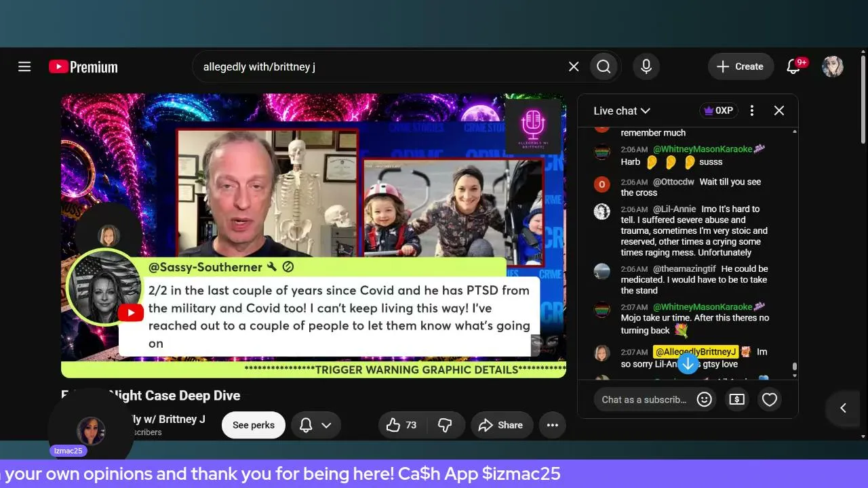Open @Ottocdw chat author name
The height and width of the screenshot is (488, 868).
673,182
